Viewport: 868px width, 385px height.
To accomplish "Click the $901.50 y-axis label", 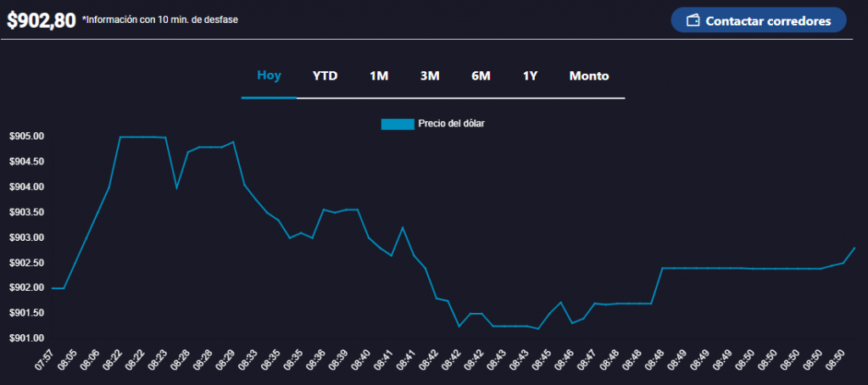I will (27, 314).
